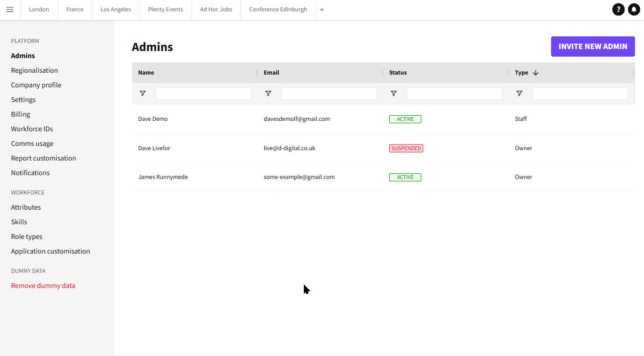This screenshot has height=356, width=644.
Task: Open workforce Attributes
Action: [x=26, y=207]
